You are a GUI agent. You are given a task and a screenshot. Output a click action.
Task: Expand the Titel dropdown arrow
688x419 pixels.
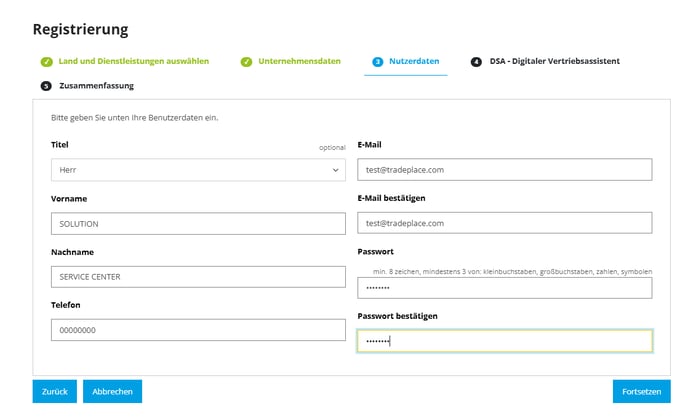[x=335, y=170]
